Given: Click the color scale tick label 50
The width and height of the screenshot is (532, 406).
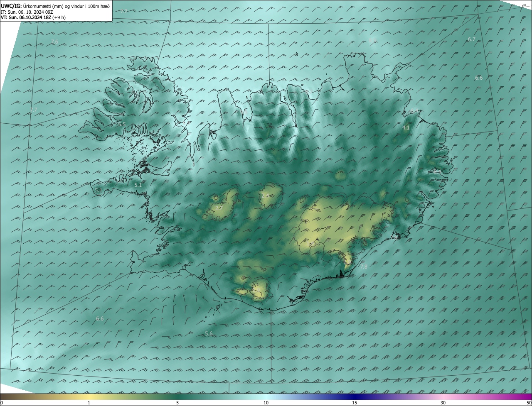Looking at the screenshot, I should coord(528,403).
